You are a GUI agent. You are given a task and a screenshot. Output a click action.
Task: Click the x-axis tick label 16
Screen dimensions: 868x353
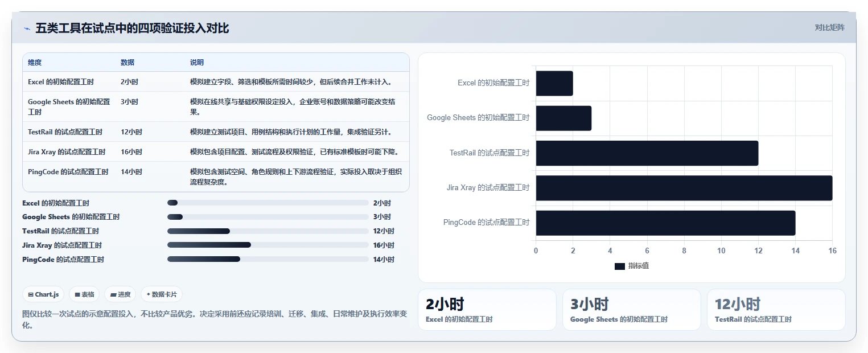[x=832, y=251]
